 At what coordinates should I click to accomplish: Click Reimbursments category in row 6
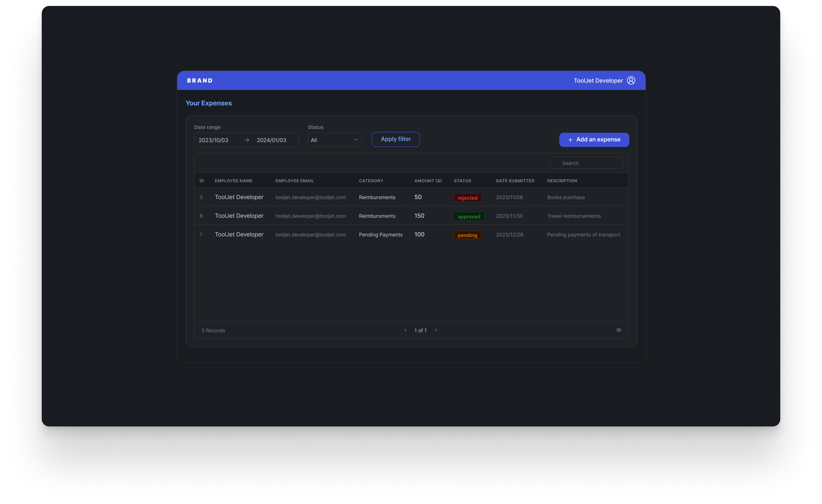click(377, 216)
